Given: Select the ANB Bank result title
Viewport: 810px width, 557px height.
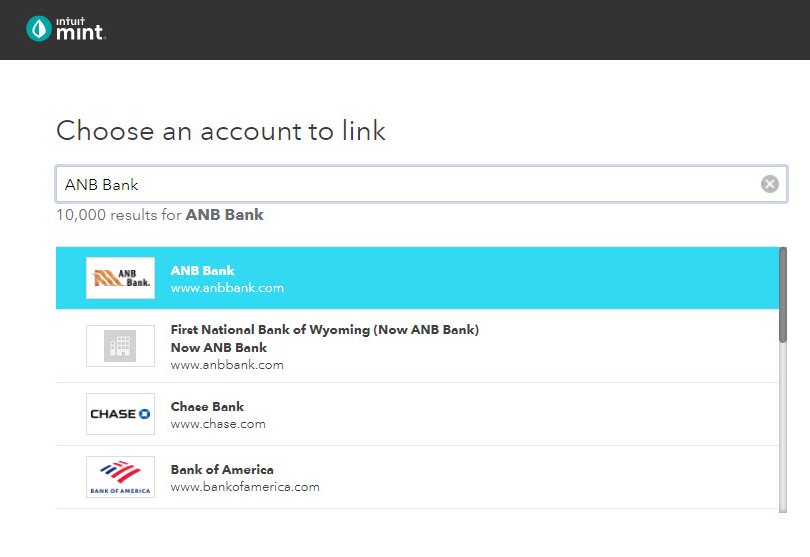Looking at the screenshot, I should click(203, 270).
